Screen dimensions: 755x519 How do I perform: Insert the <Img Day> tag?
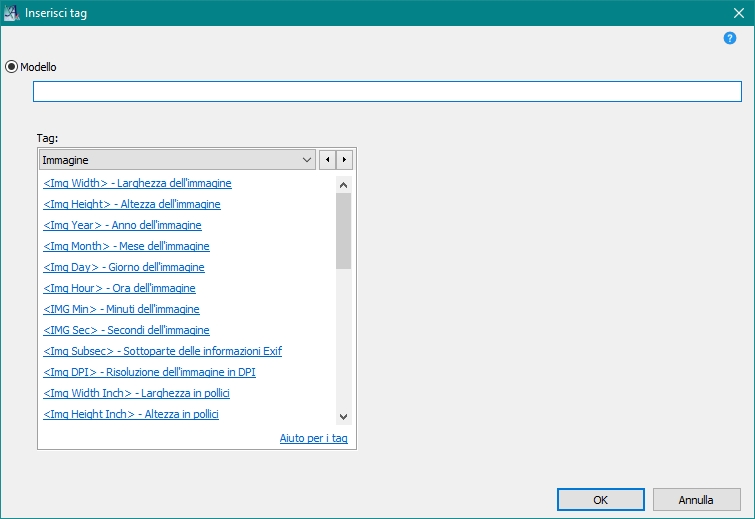point(124,267)
